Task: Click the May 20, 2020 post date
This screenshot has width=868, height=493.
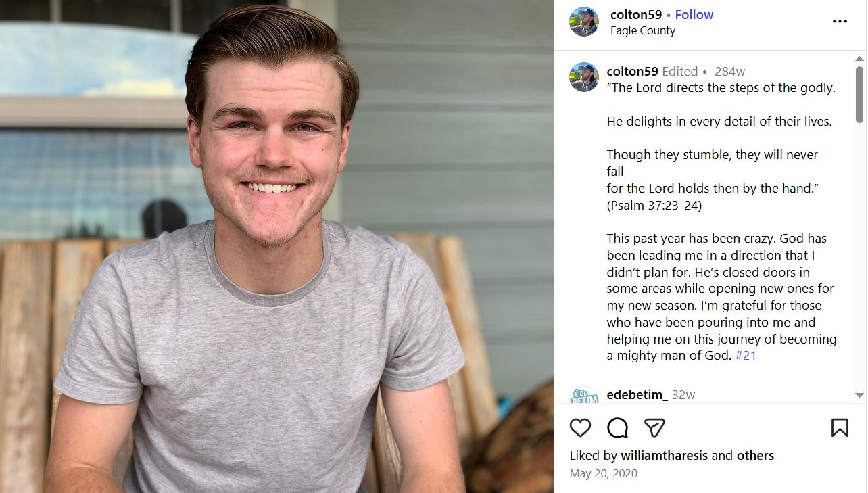Action: 603,473
